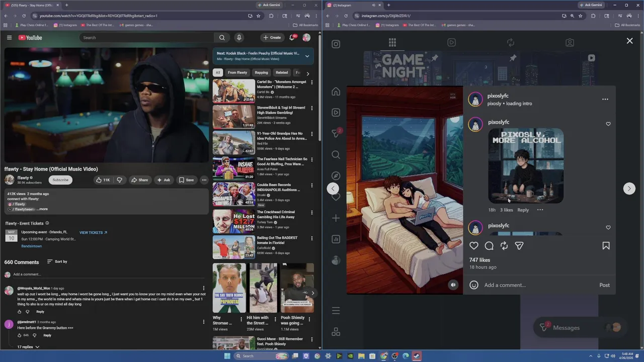Click 747 likes count

479,260
